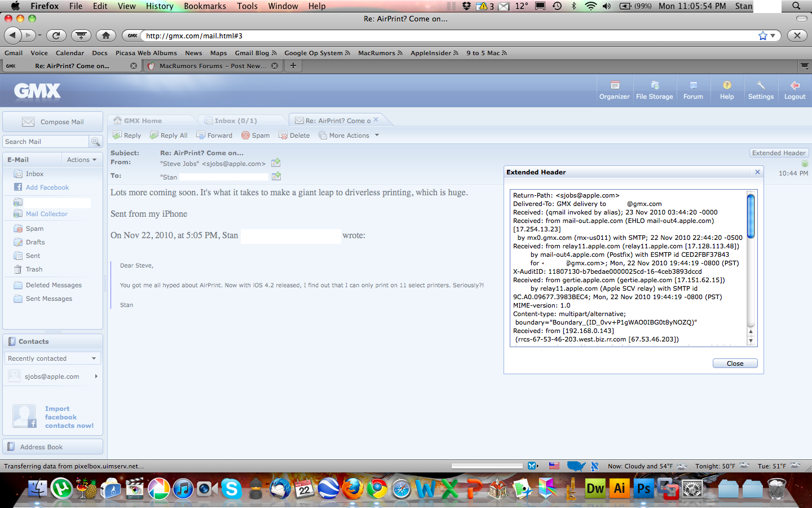The image size is (812, 508).
Task: Open the back/forward history dropdown arrow
Action: 39,36
